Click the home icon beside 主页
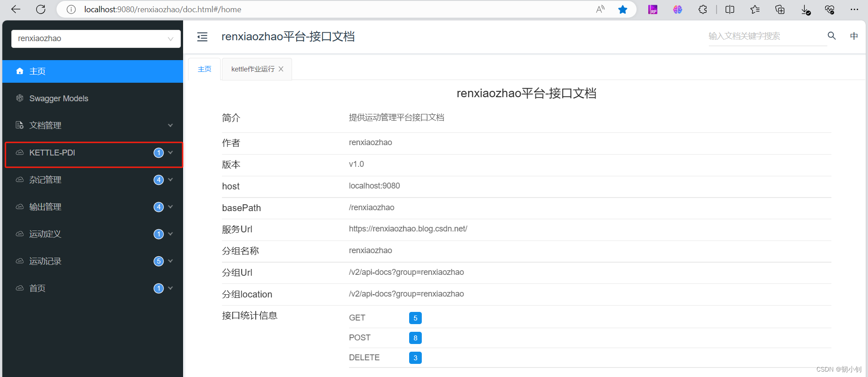The image size is (868, 377). point(20,71)
